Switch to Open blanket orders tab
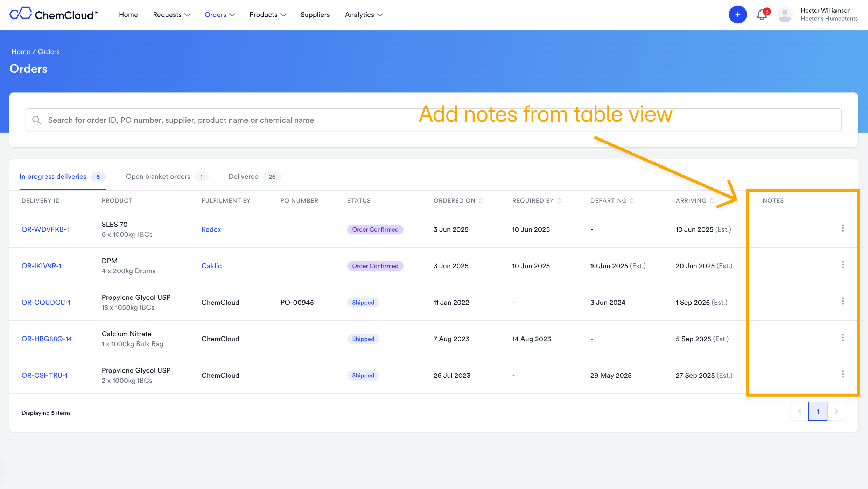The width and height of the screenshot is (868, 489). [166, 177]
